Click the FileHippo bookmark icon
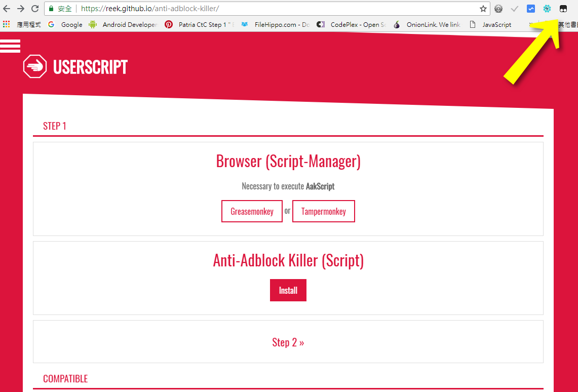The height and width of the screenshot is (392, 578). 244,24
